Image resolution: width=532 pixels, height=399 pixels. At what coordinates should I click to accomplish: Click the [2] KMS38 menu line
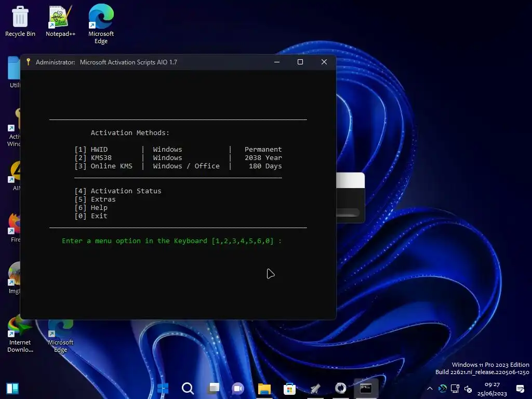coord(178,158)
